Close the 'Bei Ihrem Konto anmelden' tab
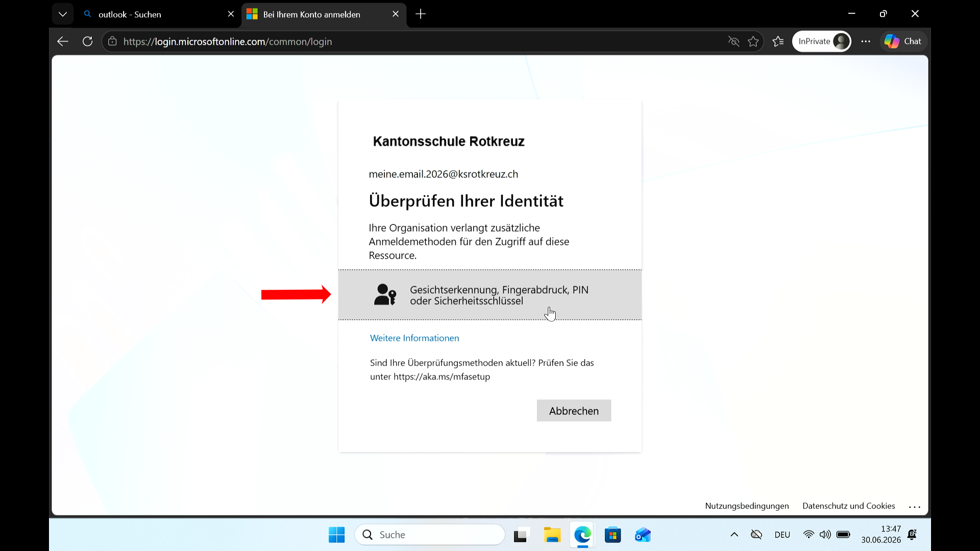Viewport: 980px width, 551px height. pos(396,14)
